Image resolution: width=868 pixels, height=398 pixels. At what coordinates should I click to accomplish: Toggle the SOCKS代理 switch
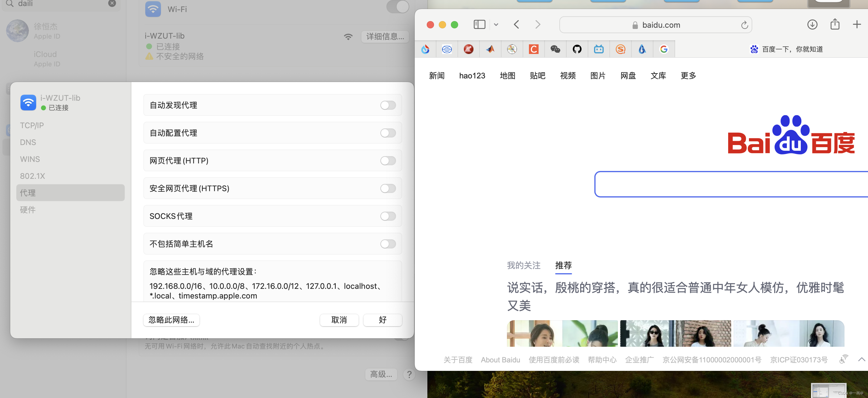click(388, 216)
